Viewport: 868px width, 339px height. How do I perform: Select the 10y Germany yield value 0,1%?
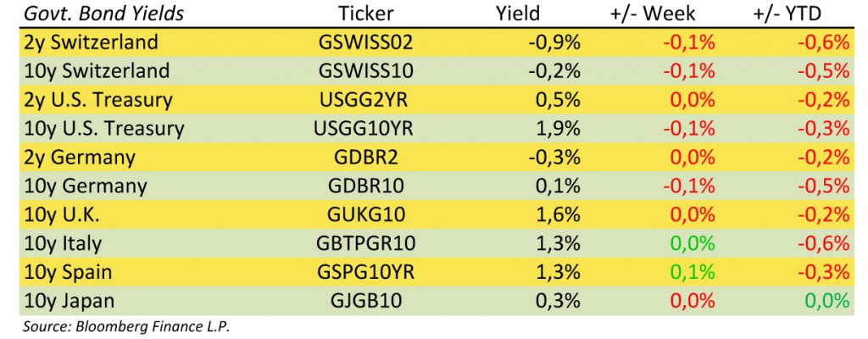tap(558, 186)
